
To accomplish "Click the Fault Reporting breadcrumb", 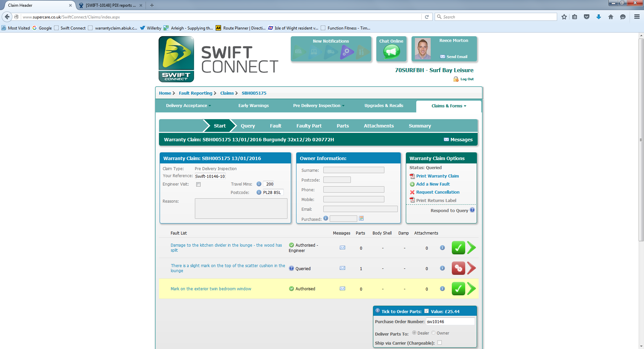I will click(196, 93).
